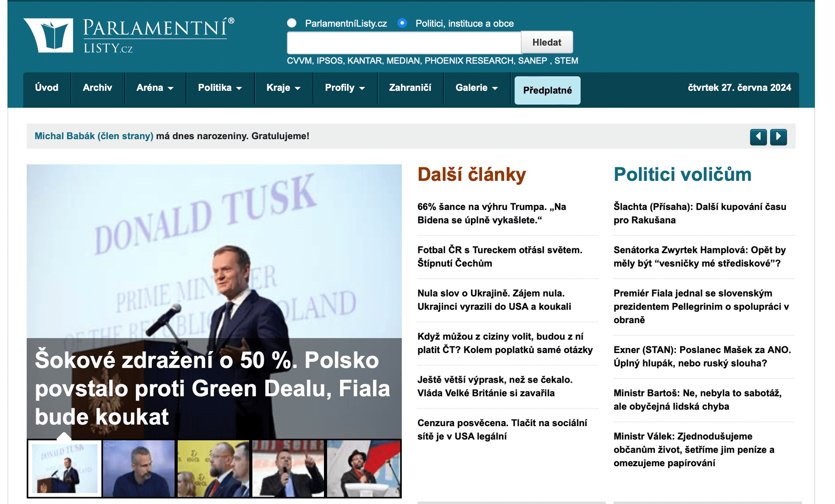Click the Hledat search button
Image resolution: width=835 pixels, height=504 pixels.
(x=547, y=42)
